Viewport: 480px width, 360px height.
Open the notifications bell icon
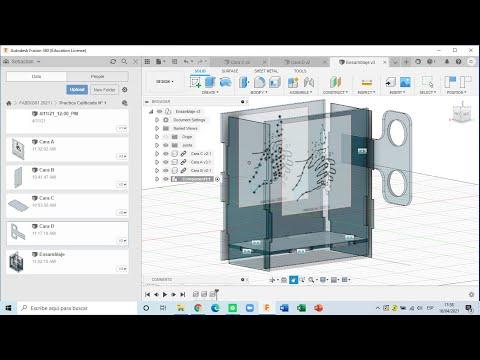447,61
